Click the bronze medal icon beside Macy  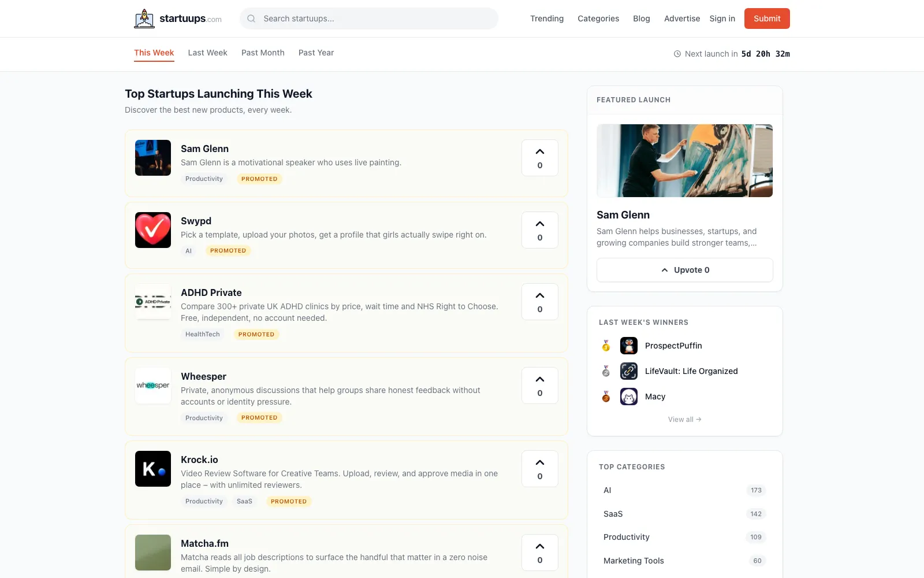(x=606, y=397)
